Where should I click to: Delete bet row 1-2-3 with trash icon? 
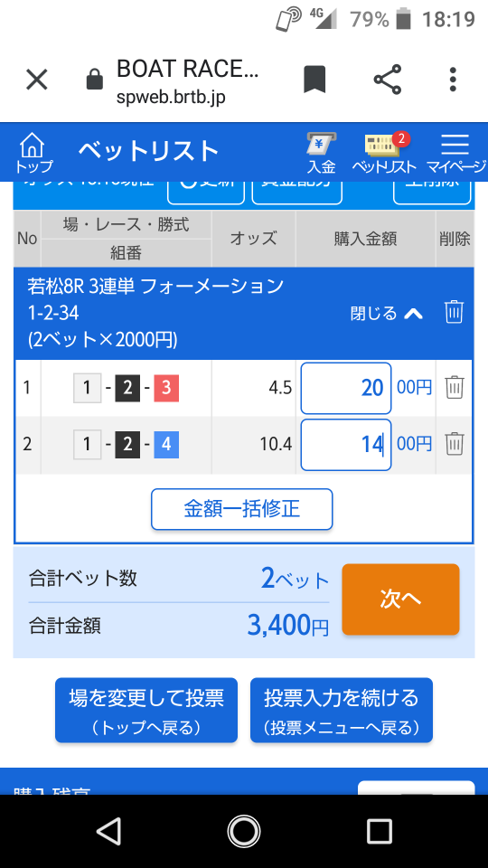point(455,388)
